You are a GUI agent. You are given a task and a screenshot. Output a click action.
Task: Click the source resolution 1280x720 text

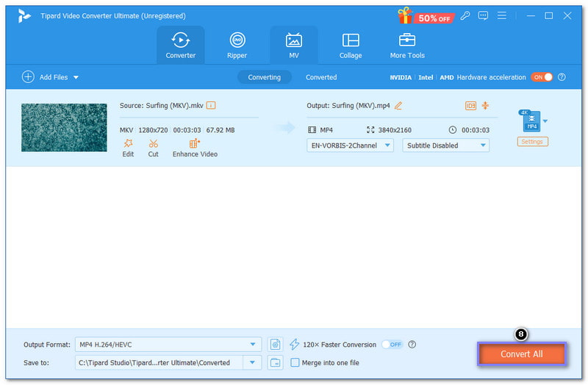pyautogui.click(x=153, y=130)
